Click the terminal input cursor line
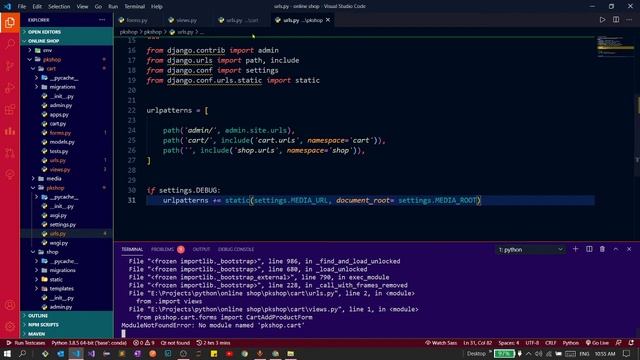This screenshot has height=360, width=640. point(123,333)
